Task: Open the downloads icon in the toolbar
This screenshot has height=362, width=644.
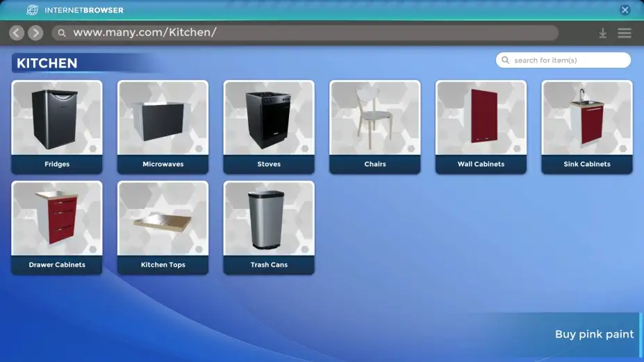Action: pyautogui.click(x=602, y=33)
